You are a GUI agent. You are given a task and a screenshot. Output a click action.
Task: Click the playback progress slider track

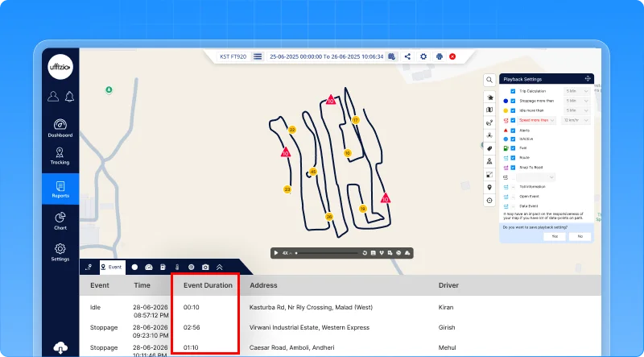[327, 253]
